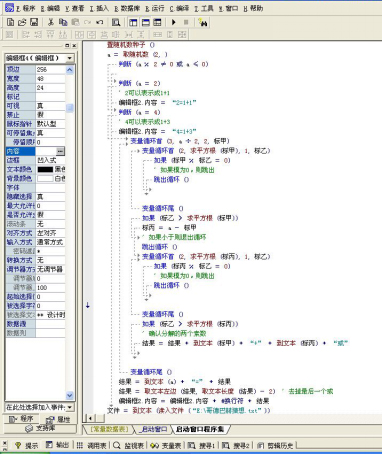The width and height of the screenshot is (382, 454).
Task: Switch to the _启动窗口 tab
Action: coord(153,429)
